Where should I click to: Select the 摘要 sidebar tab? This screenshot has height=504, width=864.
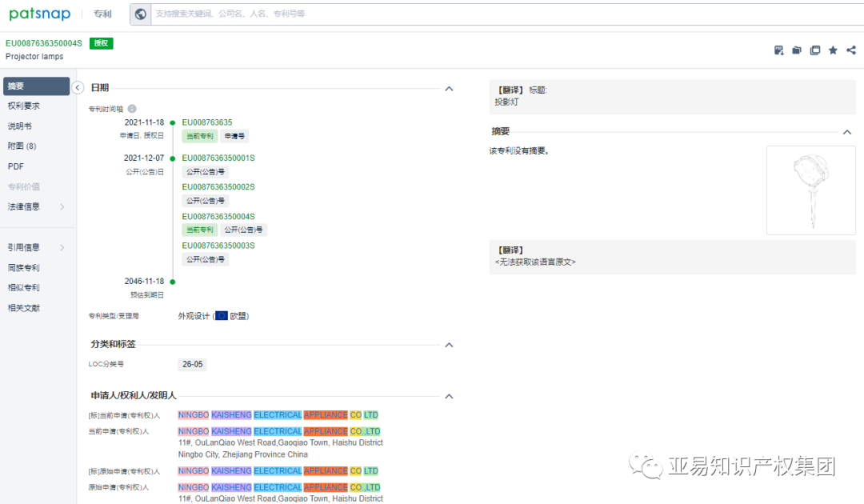(36, 86)
